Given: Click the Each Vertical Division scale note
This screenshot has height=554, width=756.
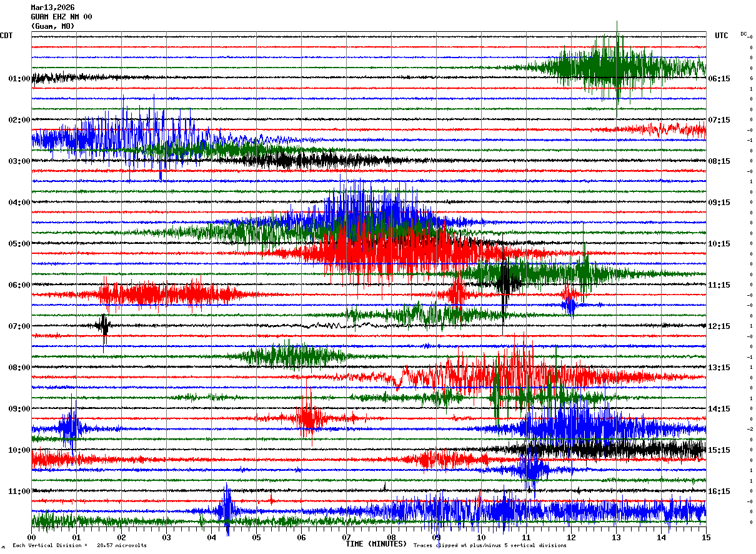Looking at the screenshot, I should (x=79, y=545).
